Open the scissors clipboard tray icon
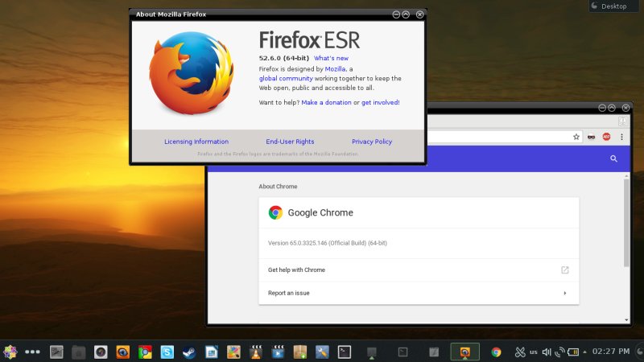Image resolution: width=644 pixels, height=362 pixels. pos(520,352)
